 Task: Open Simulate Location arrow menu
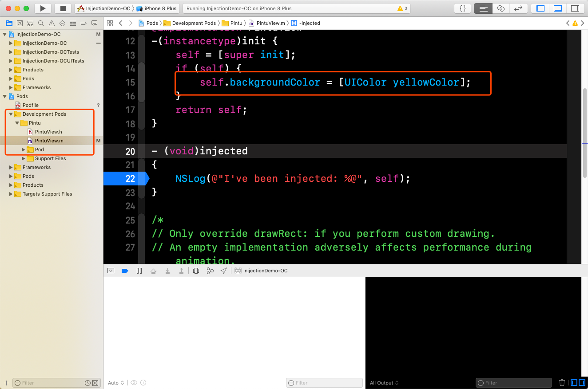click(x=223, y=271)
